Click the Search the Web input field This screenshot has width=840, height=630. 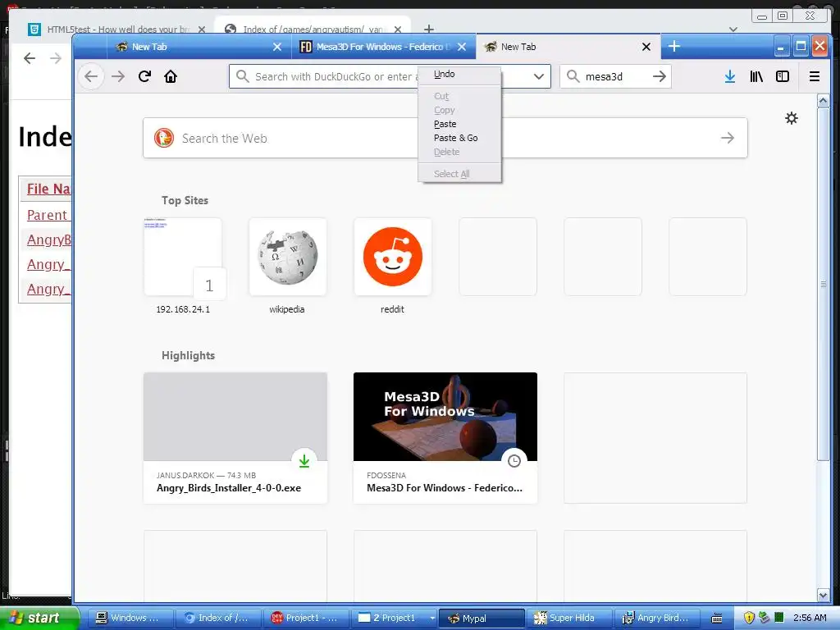tap(445, 138)
